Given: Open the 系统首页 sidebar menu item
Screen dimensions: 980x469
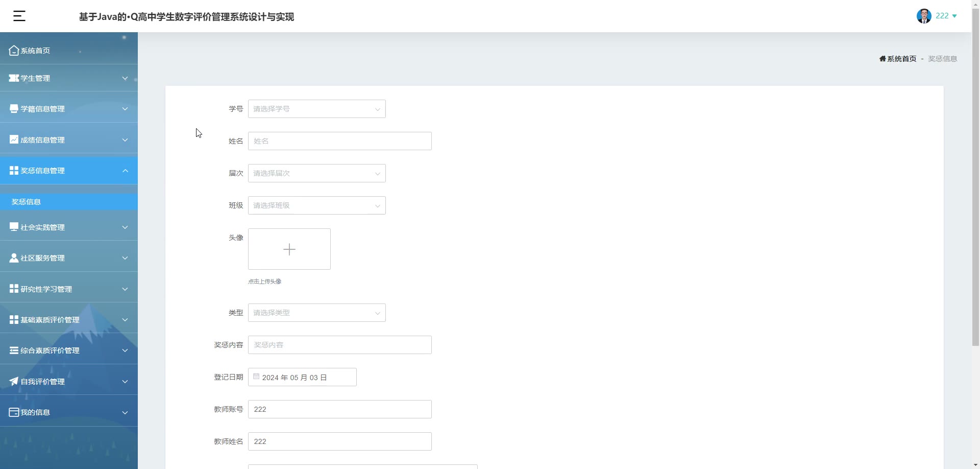Looking at the screenshot, I should click(x=69, y=51).
